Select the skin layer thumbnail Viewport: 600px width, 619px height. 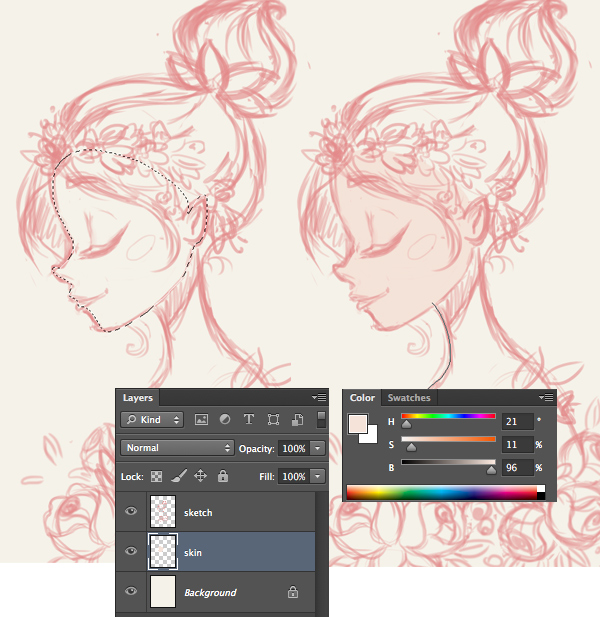tap(163, 551)
